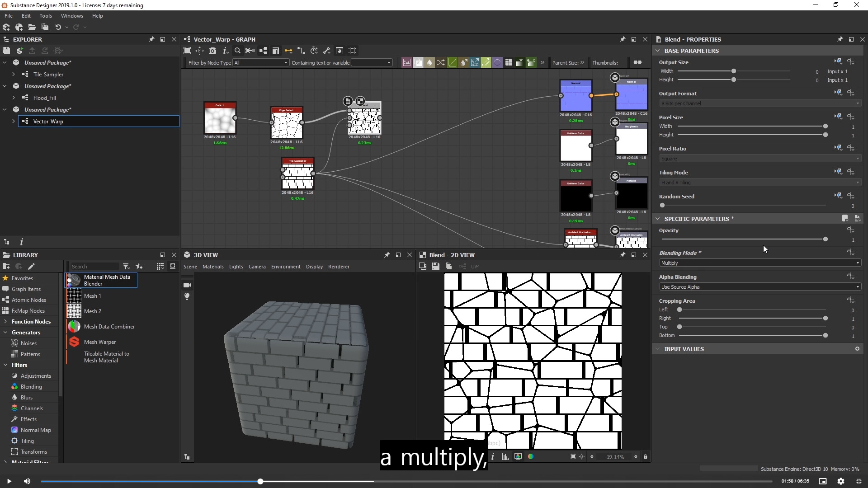868x488 pixels.
Task: Save 2D view image with floppy icon
Action: pyautogui.click(x=435, y=267)
